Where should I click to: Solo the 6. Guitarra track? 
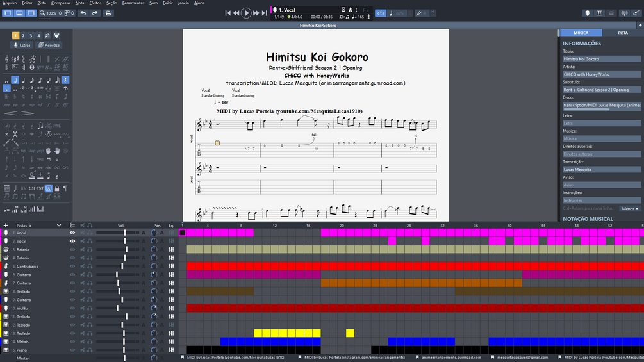point(90,275)
